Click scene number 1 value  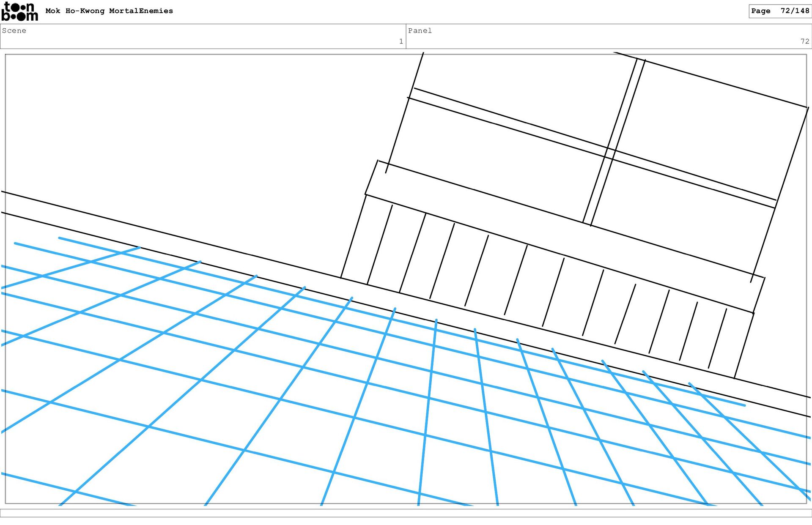[401, 41]
